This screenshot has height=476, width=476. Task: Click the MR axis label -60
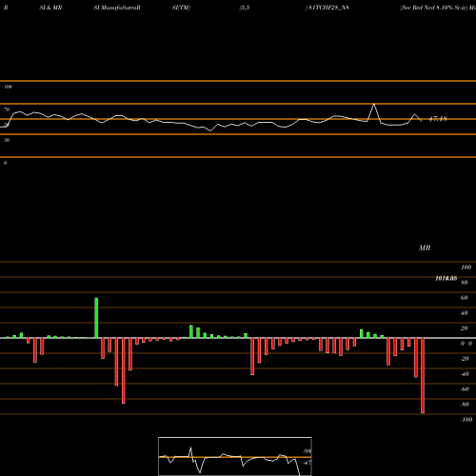click(x=465, y=389)
